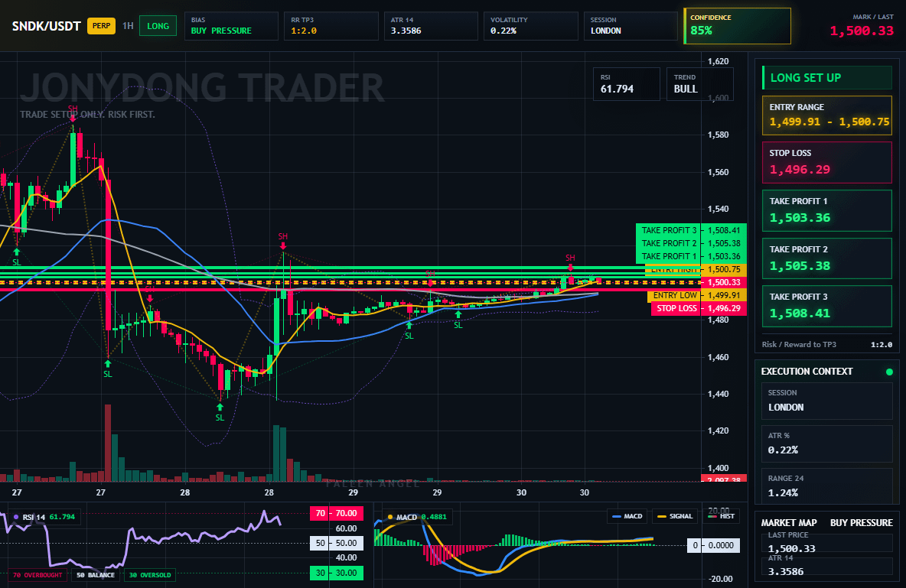Click the 70 OVERBOUGHT legend chip
Screen dimensions: 906x588
point(37,575)
